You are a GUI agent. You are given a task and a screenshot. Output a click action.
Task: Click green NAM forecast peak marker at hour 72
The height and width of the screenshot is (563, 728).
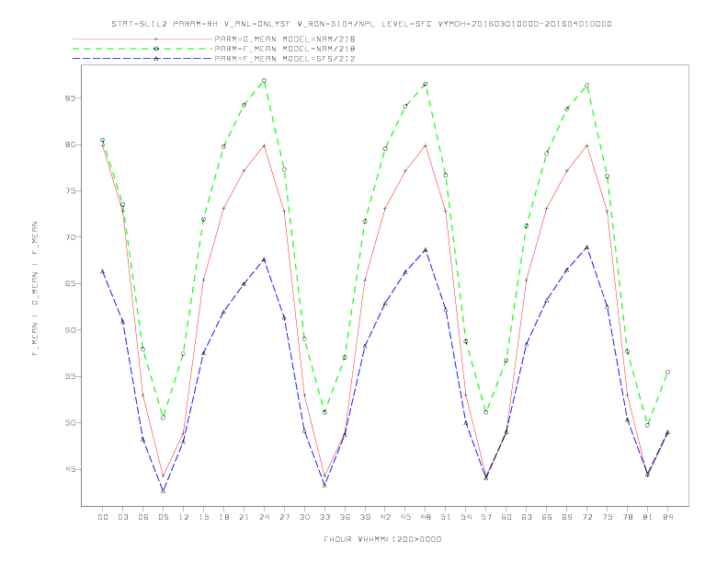[x=586, y=86]
